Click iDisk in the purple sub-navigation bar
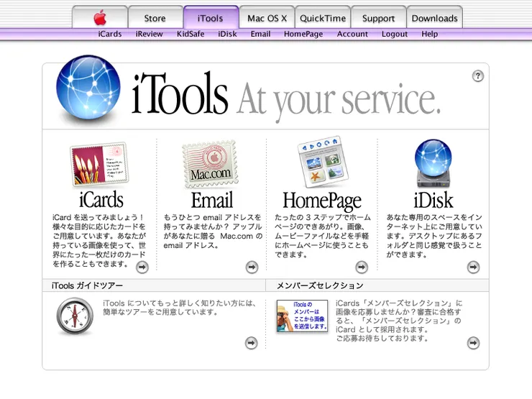Screen dimensions: 532x399 [x=227, y=34]
